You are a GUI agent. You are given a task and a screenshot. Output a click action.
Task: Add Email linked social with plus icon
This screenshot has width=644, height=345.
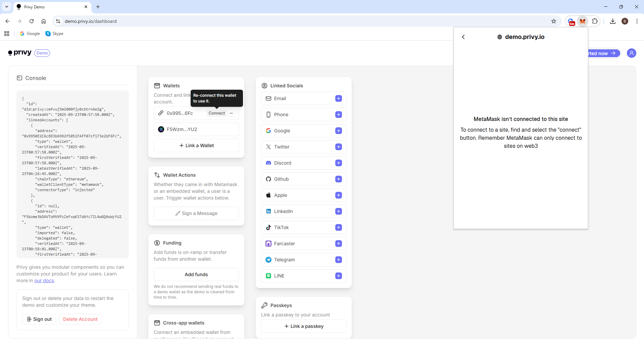338,98
